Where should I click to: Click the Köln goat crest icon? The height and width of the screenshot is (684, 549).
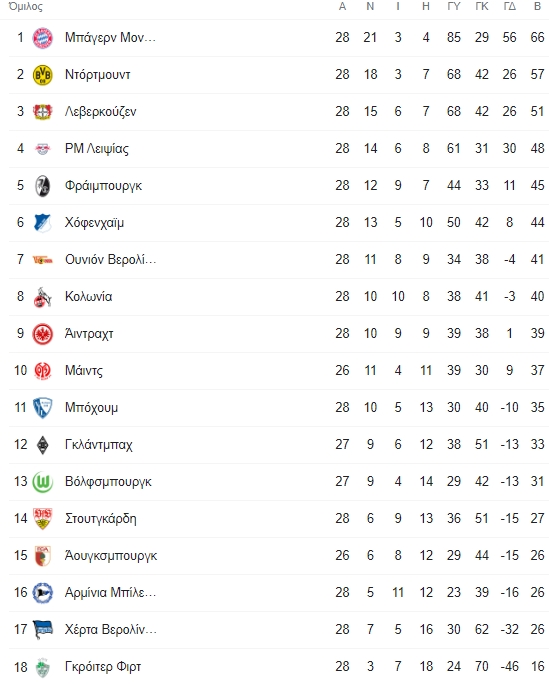(x=43, y=297)
